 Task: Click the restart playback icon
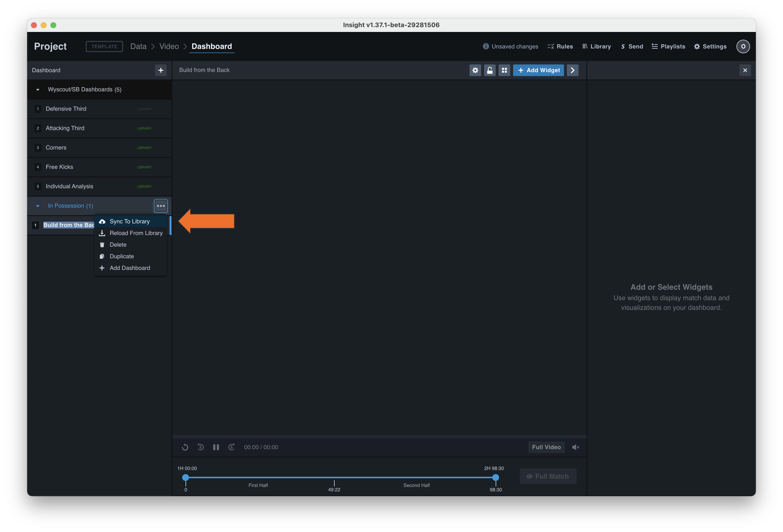click(x=185, y=447)
